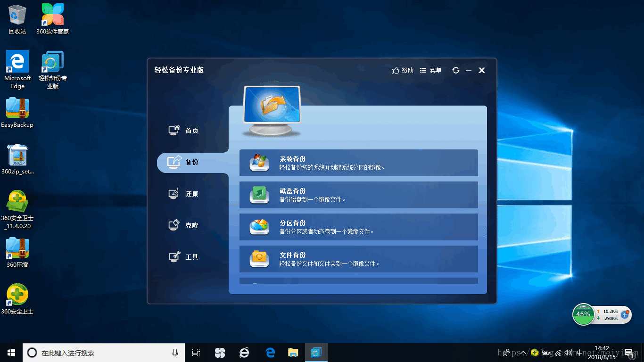Select the EasyBackup desktop icon
Viewport: 644px width, 362px height.
(x=17, y=113)
